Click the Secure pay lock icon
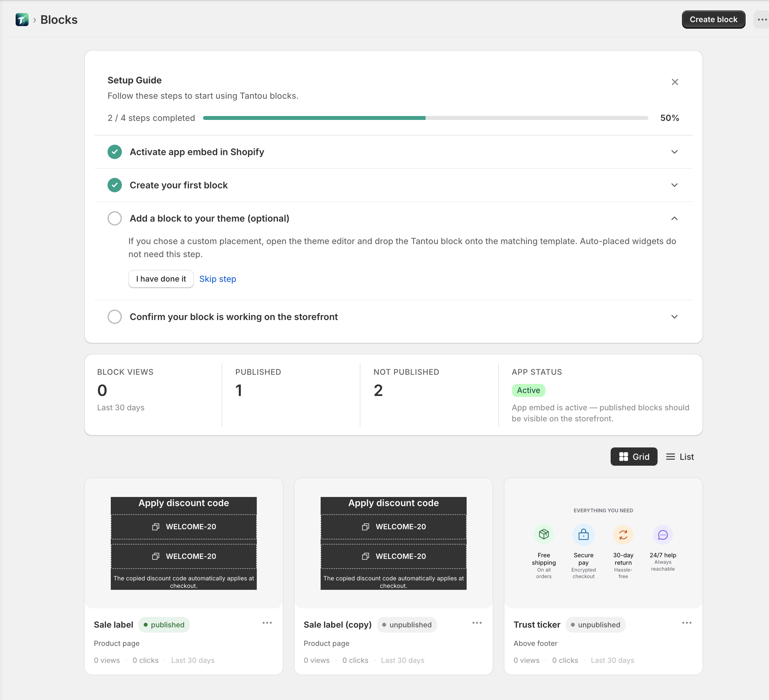The height and width of the screenshot is (700, 769). tap(583, 534)
